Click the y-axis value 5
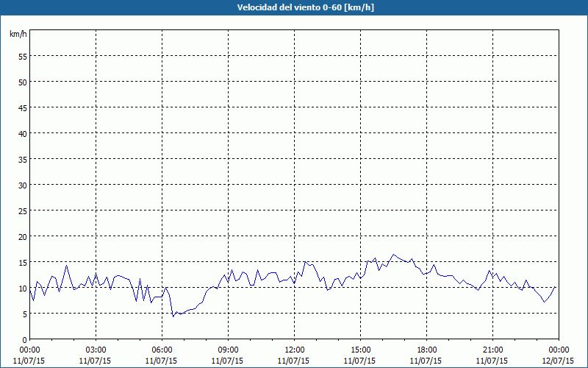This screenshot has width=588, height=368. tap(25, 314)
